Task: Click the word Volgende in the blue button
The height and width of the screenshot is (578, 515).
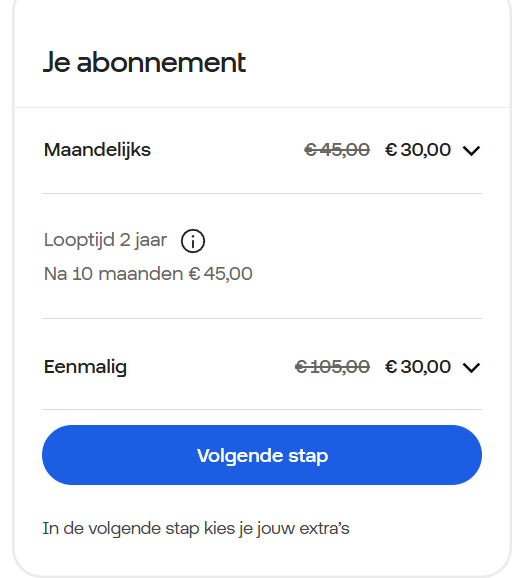Action: tap(240, 456)
